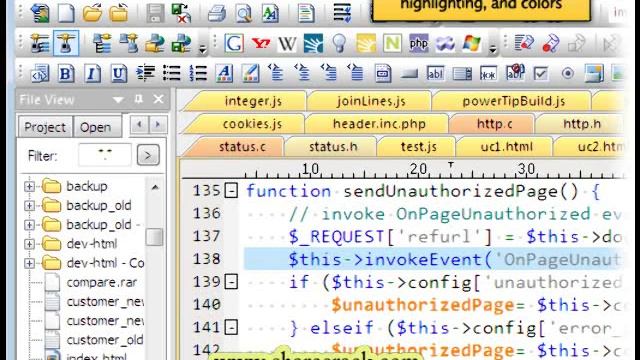Open Print Preview magnifier icon
This screenshot has height=360, width=640.
coord(244,13)
